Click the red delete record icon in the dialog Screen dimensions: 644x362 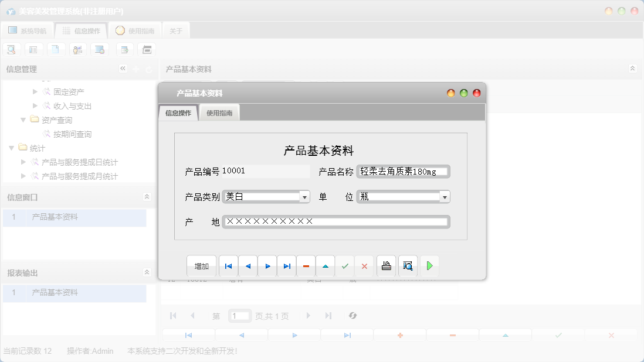(306, 265)
